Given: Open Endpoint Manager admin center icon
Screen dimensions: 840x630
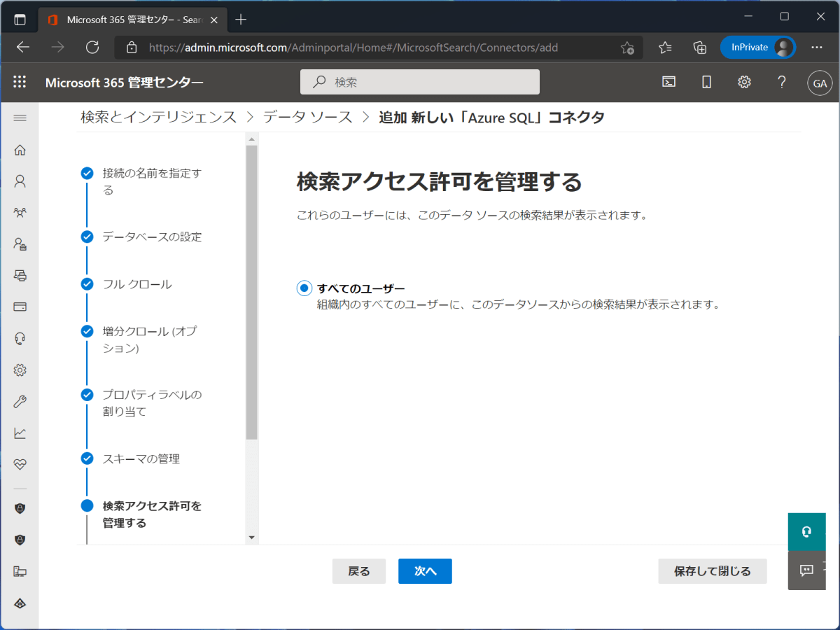Looking at the screenshot, I should [20, 572].
